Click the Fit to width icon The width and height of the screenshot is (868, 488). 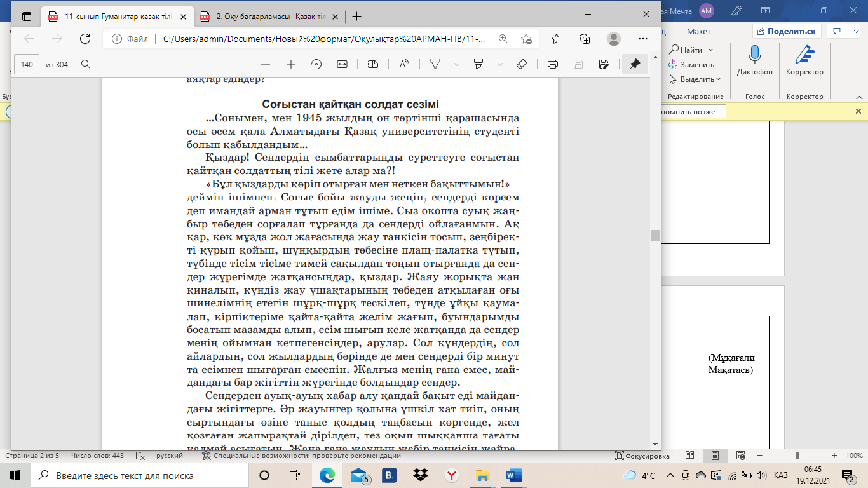point(342,64)
